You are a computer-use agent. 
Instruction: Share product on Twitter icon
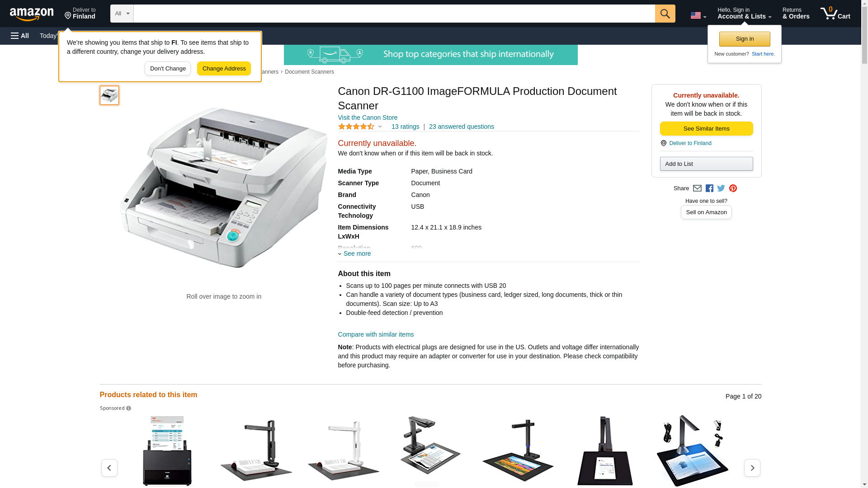(x=721, y=188)
